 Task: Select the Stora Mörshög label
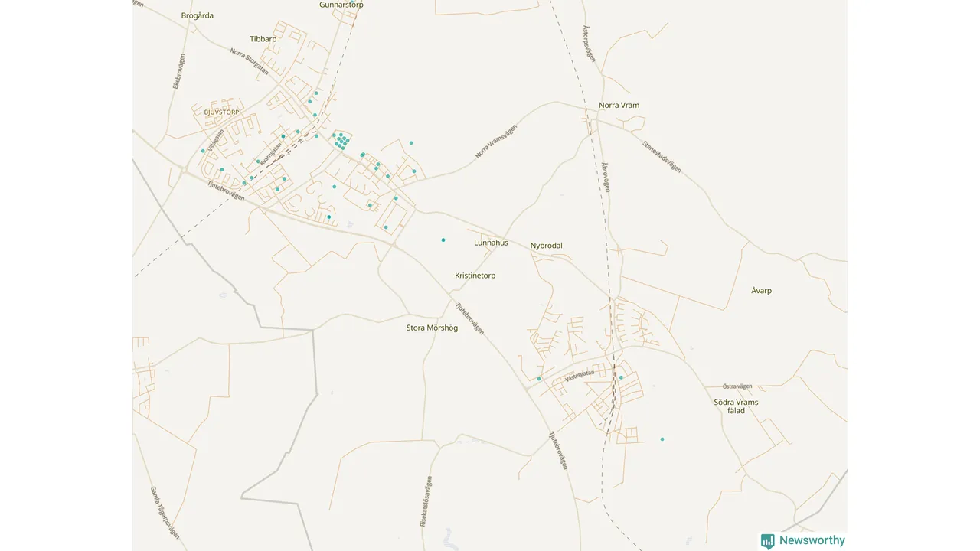pos(432,328)
